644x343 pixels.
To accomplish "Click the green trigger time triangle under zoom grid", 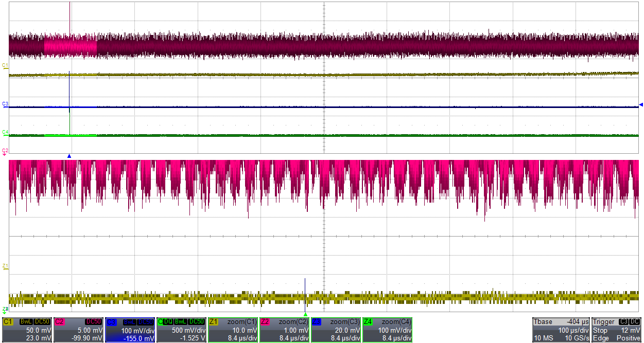I will click(x=305, y=314).
